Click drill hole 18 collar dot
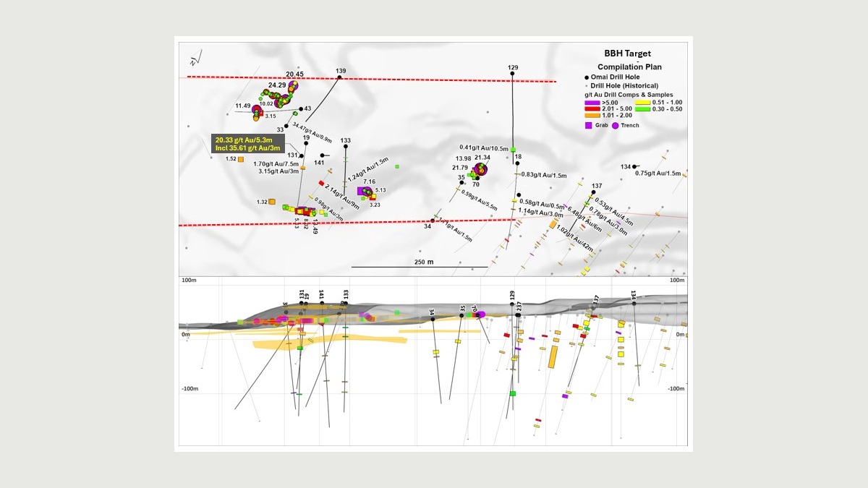868x488 pixels. 516,163
